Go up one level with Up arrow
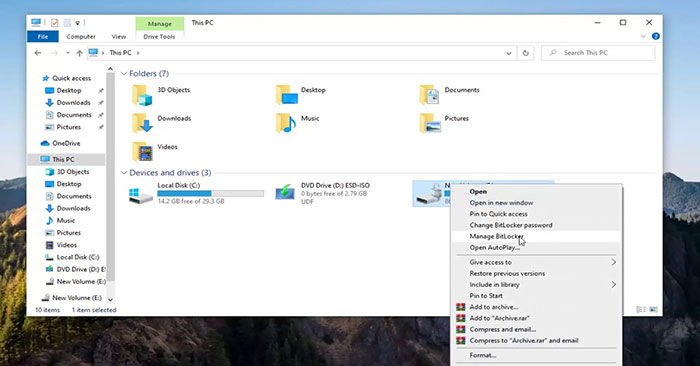Screen dimensions: 700x366 79,53
